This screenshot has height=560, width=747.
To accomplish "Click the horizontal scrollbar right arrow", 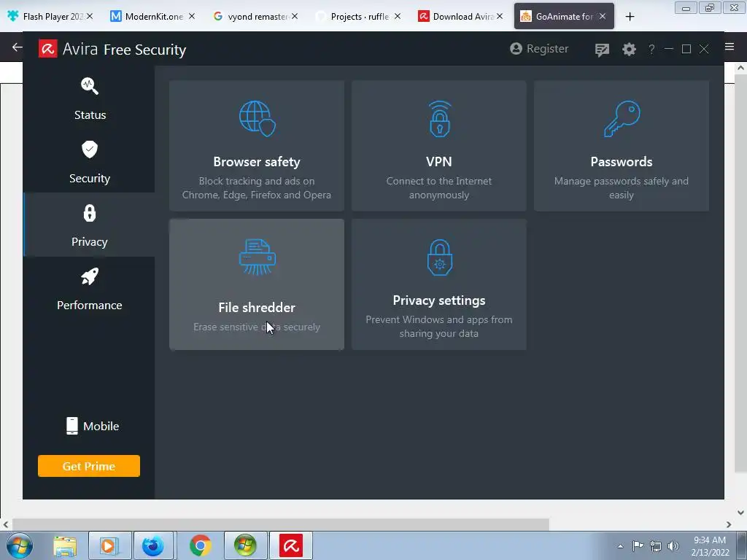I will tap(729, 524).
